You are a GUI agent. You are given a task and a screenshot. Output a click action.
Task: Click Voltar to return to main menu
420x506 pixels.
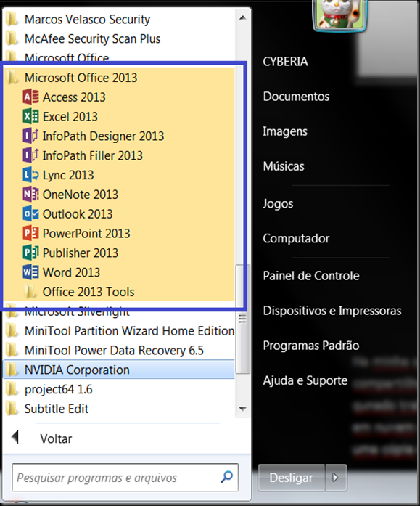[56, 438]
